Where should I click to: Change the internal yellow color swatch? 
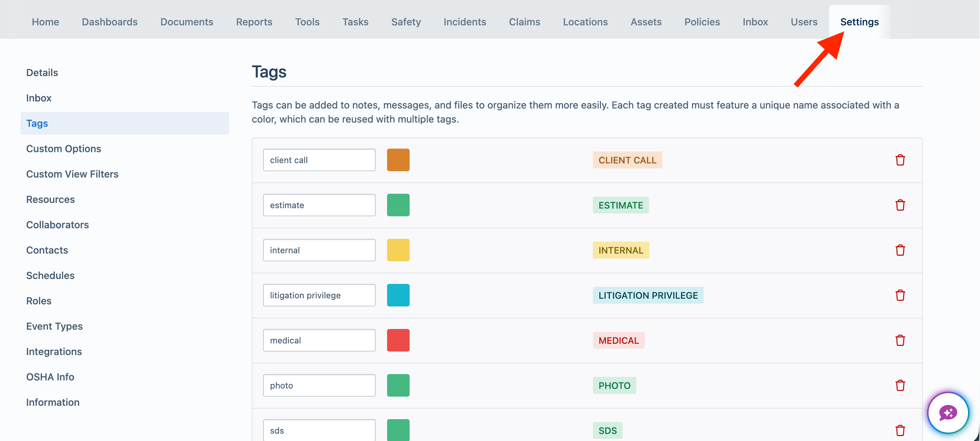pyautogui.click(x=398, y=250)
